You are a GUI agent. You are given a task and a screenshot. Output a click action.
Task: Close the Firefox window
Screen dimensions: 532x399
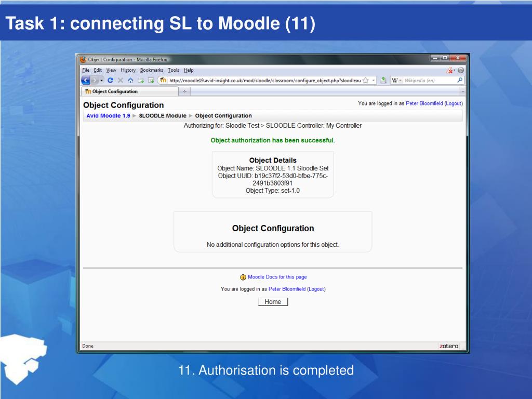pos(458,58)
